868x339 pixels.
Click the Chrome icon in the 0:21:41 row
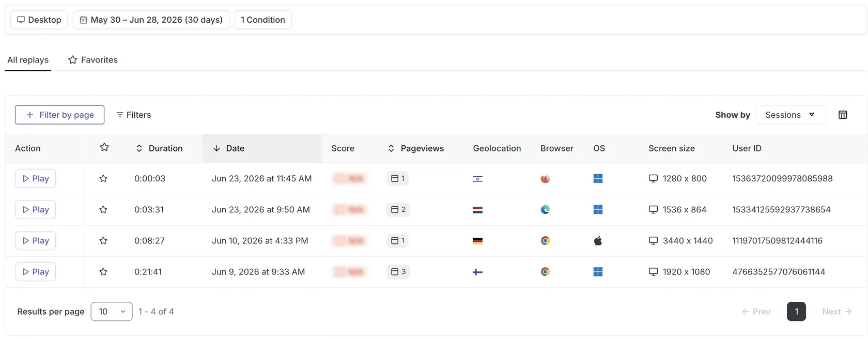point(545,272)
